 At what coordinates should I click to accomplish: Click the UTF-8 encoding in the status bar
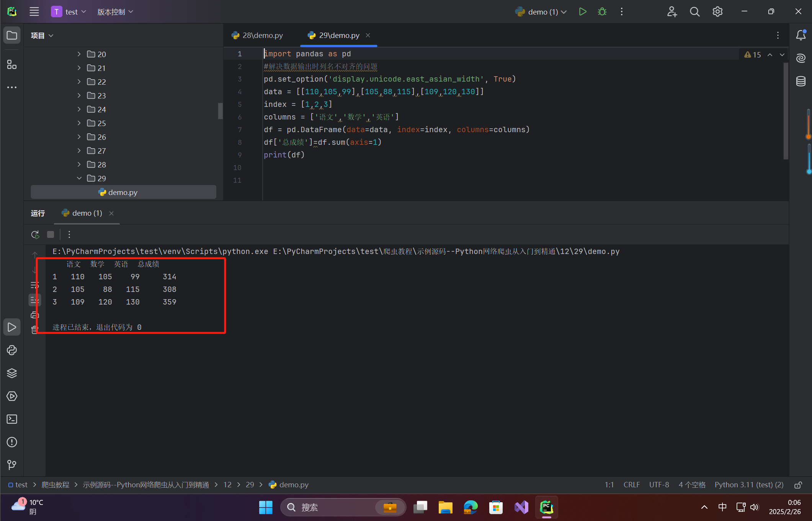tap(659, 485)
